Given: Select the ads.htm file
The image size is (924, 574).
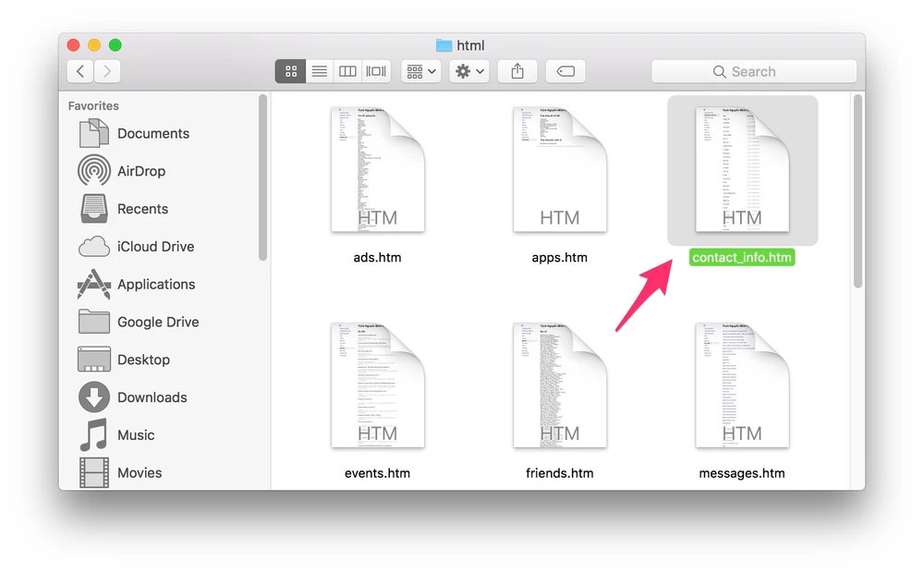Looking at the screenshot, I should pos(377,169).
